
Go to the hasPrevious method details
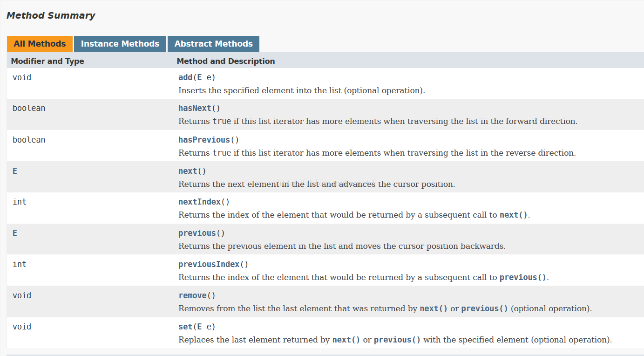(204, 140)
